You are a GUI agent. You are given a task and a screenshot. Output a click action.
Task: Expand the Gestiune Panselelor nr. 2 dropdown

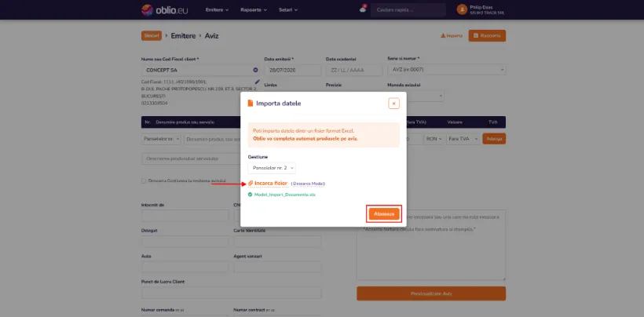click(x=272, y=168)
